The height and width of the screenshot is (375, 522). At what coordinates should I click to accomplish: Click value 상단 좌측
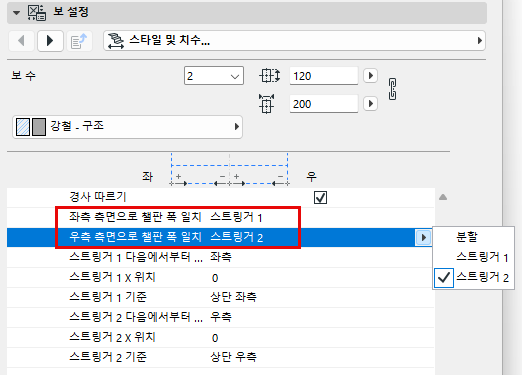[233, 297]
